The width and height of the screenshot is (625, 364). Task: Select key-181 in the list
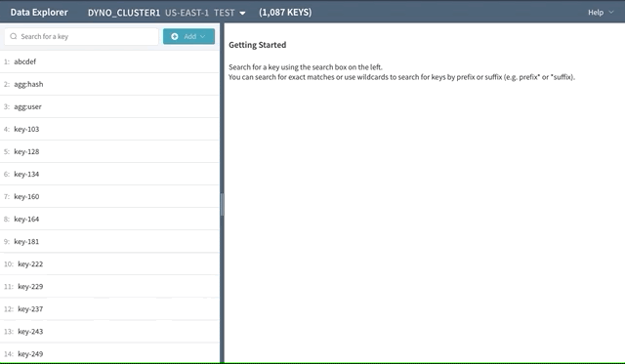[109, 241]
